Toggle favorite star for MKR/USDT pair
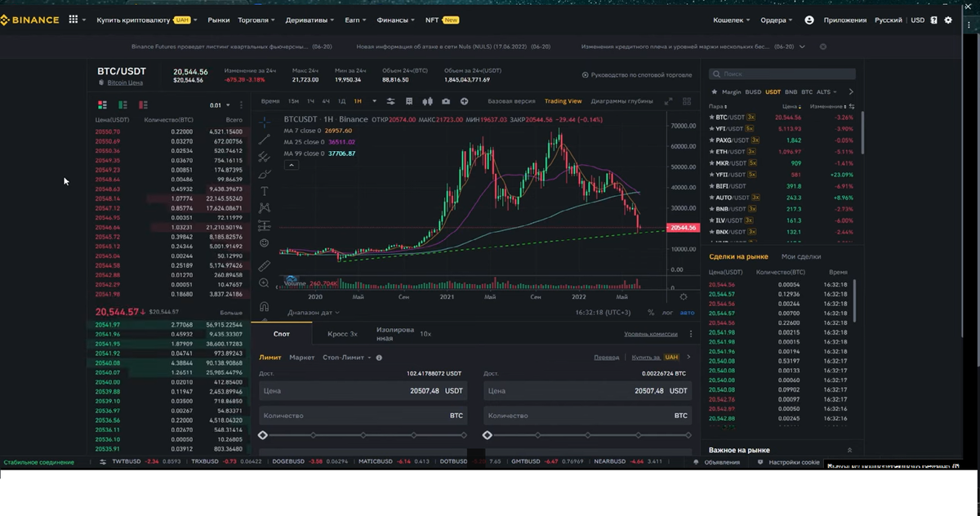The height and width of the screenshot is (516, 980). (x=714, y=163)
